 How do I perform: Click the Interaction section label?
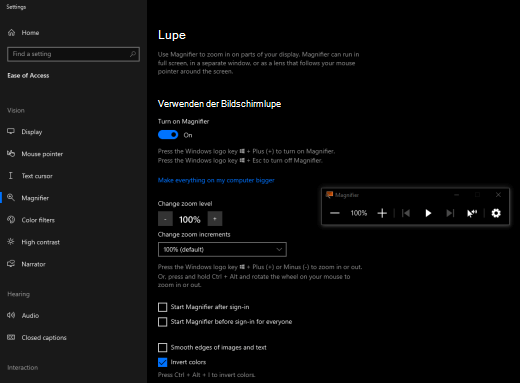(23, 367)
